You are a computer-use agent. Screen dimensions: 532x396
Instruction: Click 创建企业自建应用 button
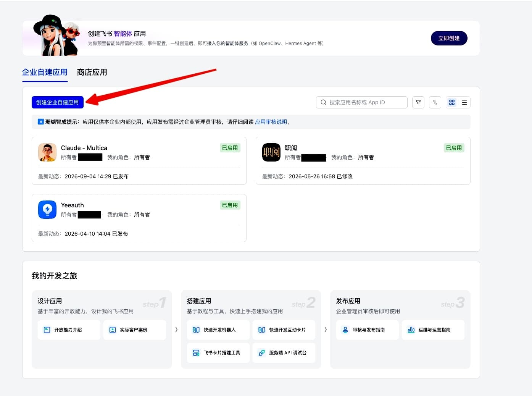58,102
